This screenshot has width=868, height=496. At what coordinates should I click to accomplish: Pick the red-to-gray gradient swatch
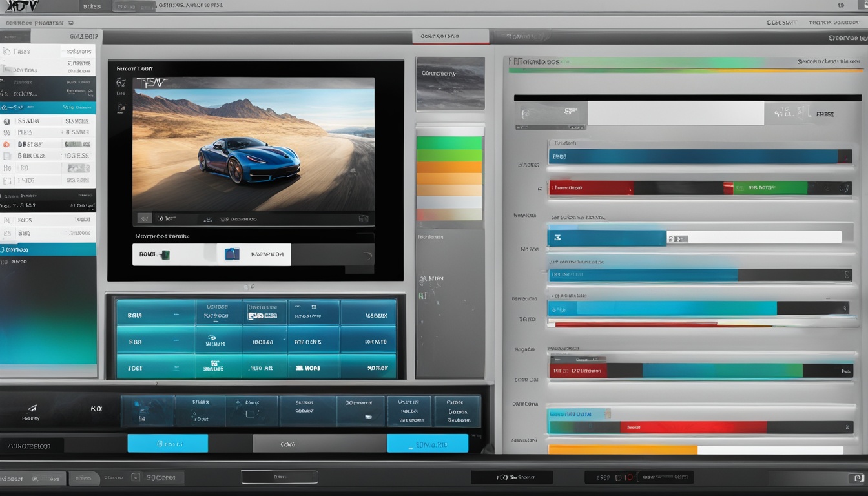[x=449, y=214]
